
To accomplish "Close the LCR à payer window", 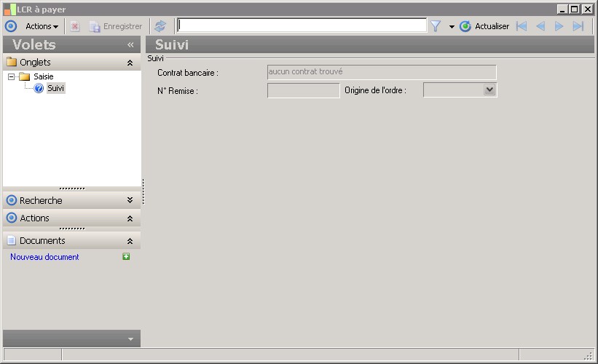I will 588,9.
